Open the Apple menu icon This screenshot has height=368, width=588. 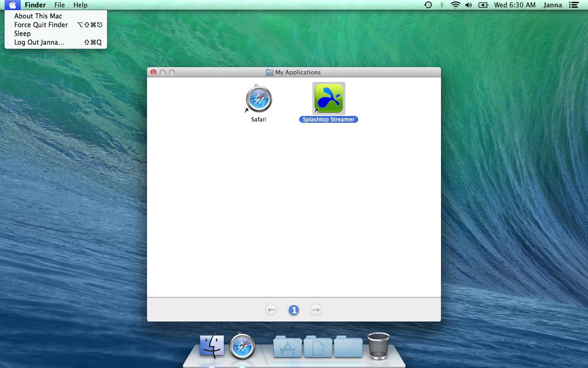[12, 5]
